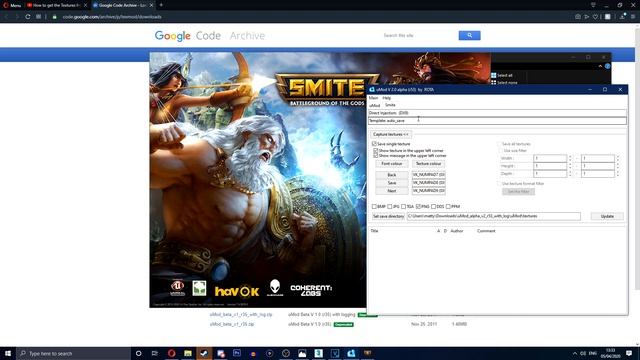Toggle Show texture in upper left corner
640x360 pixels.
click(x=376, y=151)
